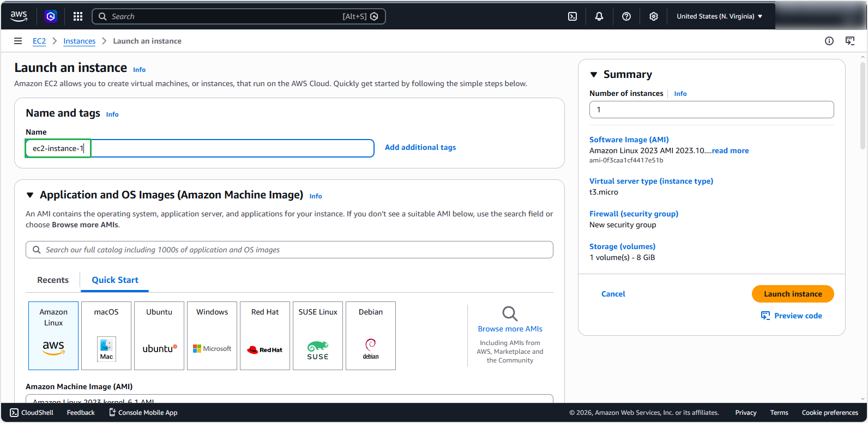Screen dimensions: 868x423
Task: Click the t3.micro instance type text
Action: coord(604,192)
